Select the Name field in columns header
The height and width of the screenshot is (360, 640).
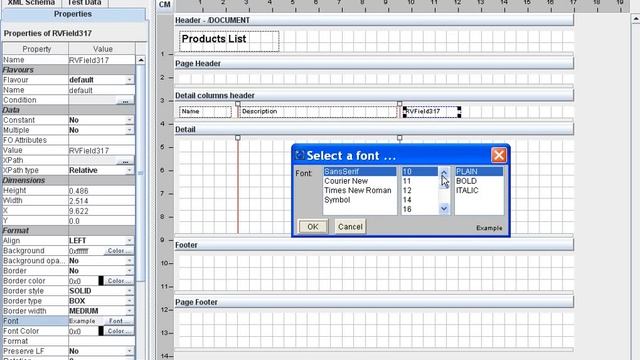click(205, 111)
